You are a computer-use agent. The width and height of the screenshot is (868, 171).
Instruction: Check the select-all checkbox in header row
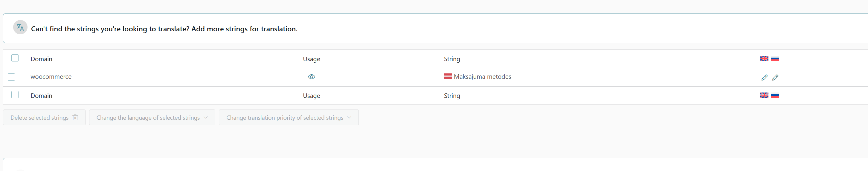15,58
